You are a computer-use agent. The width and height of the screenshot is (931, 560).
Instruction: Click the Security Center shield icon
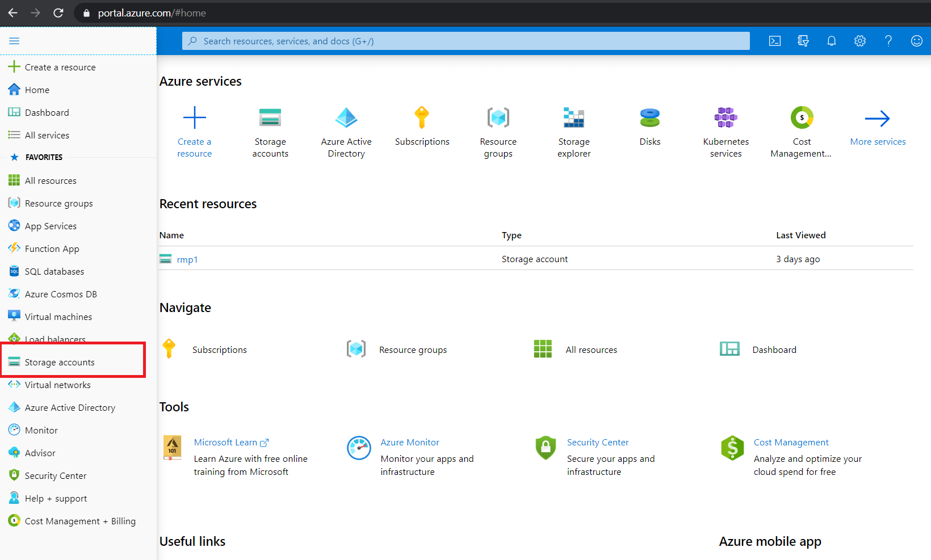pyautogui.click(x=545, y=448)
